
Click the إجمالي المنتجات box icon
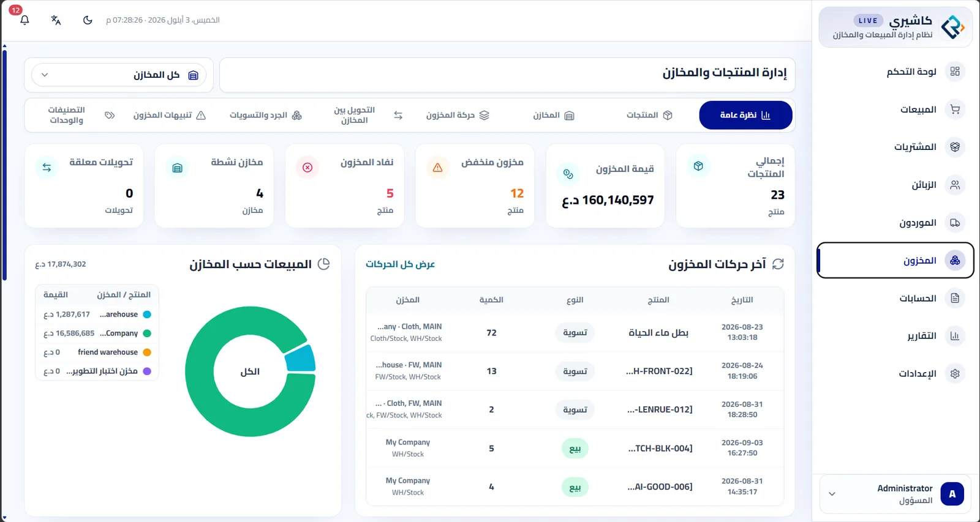[698, 166]
